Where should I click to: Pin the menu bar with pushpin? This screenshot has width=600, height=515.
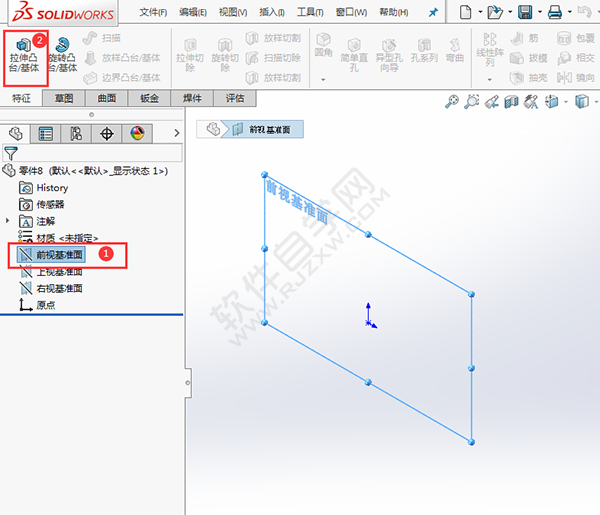pos(433,13)
